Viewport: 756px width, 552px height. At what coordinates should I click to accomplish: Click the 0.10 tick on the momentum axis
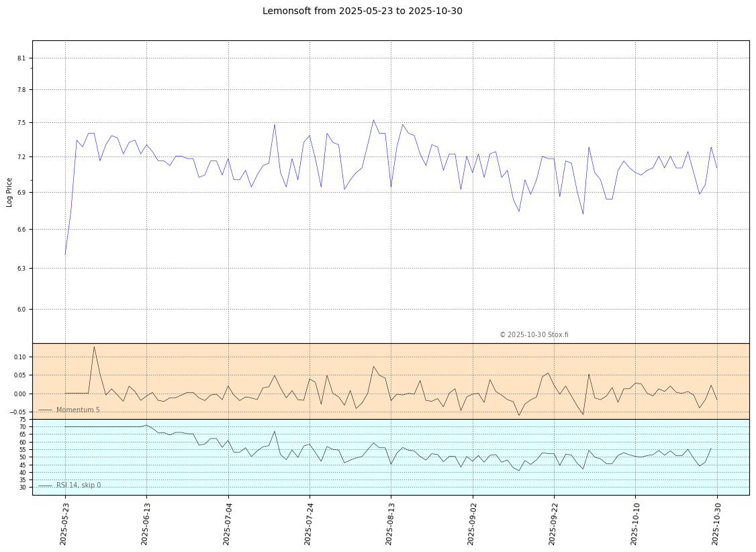19,357
